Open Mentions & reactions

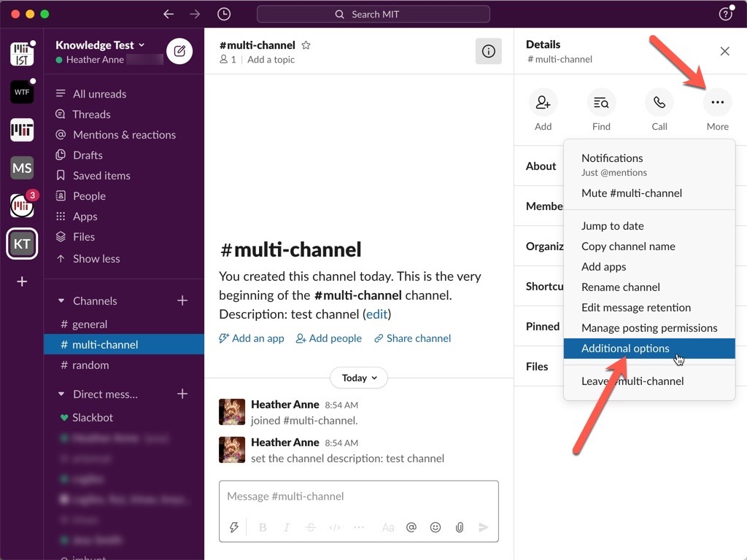tap(124, 135)
